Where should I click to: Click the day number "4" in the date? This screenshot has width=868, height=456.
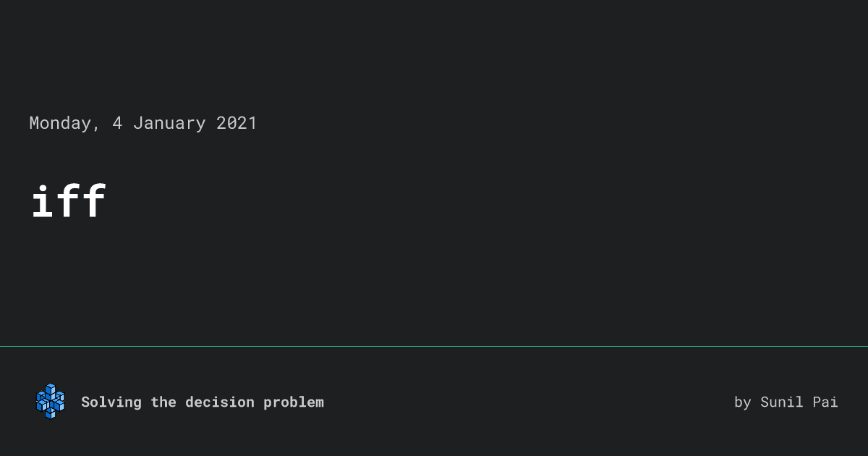pyautogui.click(x=117, y=123)
